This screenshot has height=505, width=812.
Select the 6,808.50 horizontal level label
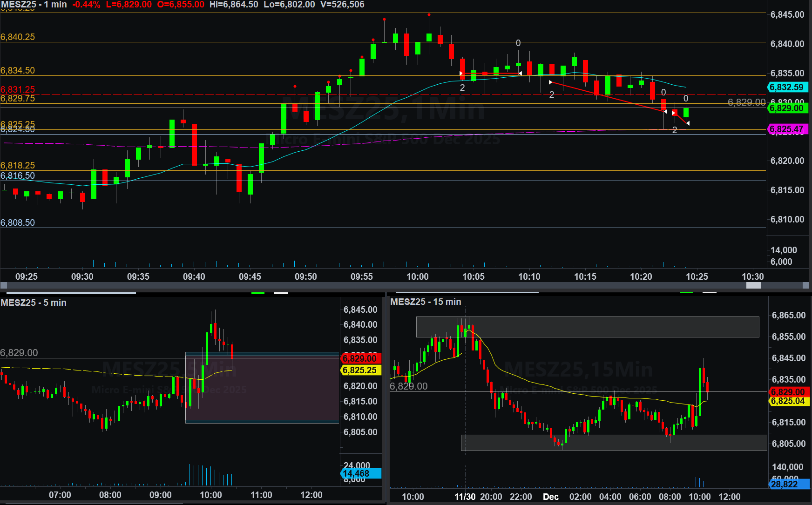18,222
